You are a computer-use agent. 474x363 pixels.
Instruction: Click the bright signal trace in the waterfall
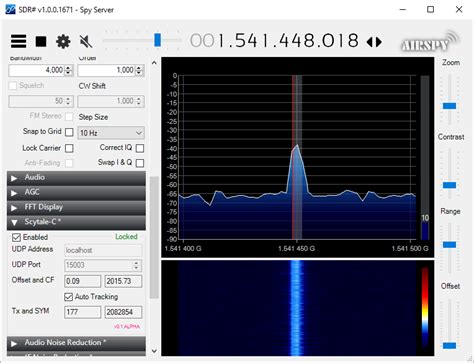click(297, 308)
